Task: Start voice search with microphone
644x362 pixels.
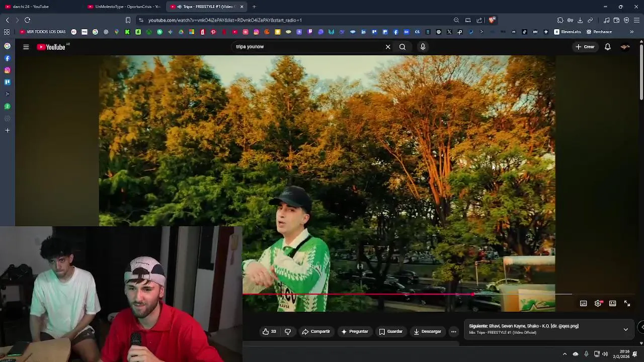Action: click(x=423, y=47)
